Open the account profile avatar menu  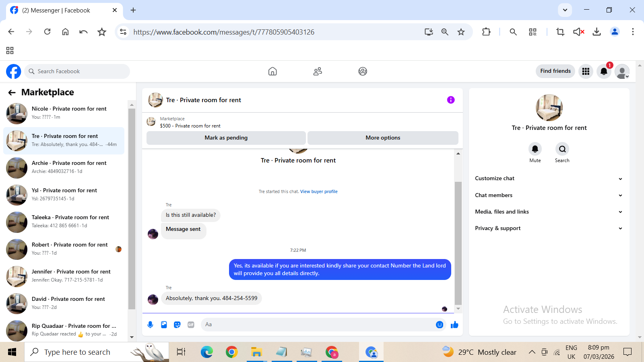tap(622, 72)
